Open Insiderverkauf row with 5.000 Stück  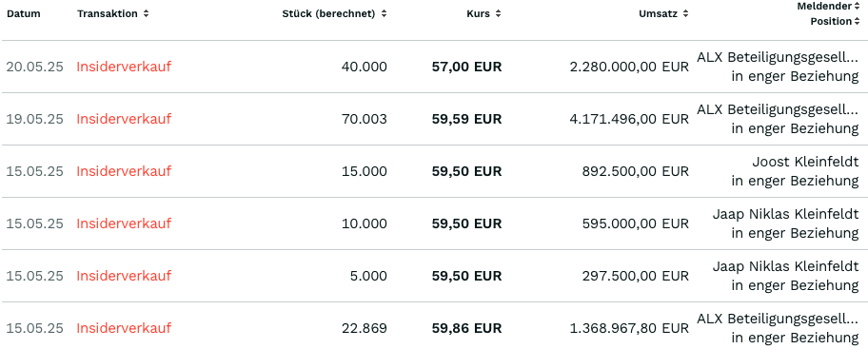tap(124, 276)
